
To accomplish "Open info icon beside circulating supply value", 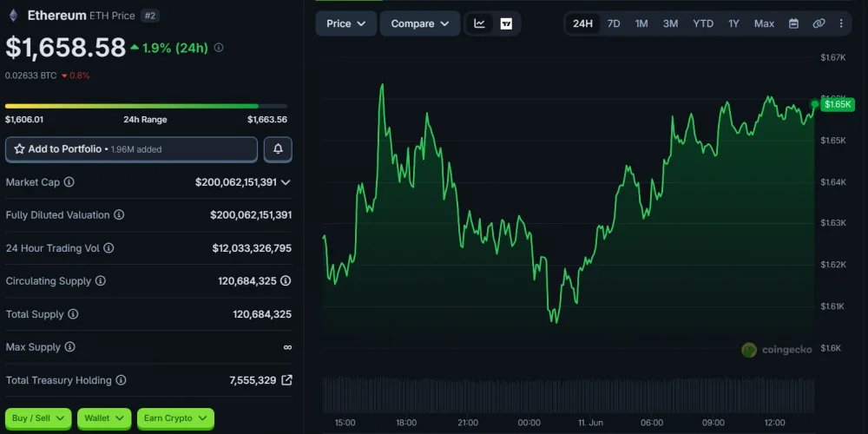I will coord(286,281).
